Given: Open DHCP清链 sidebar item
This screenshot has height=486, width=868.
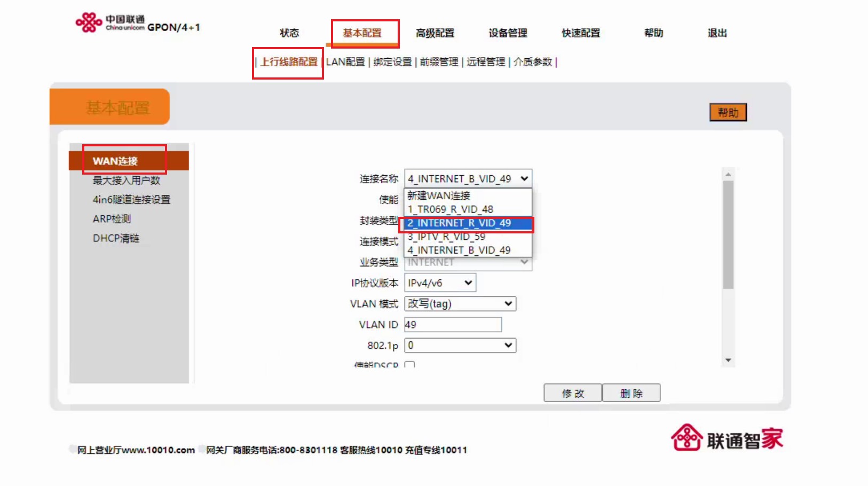Looking at the screenshot, I should point(116,238).
